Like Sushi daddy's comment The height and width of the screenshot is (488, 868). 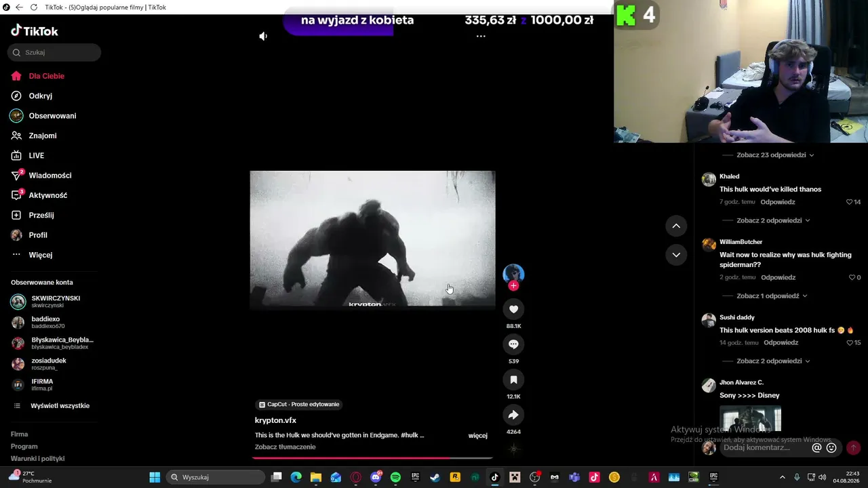tap(849, 343)
